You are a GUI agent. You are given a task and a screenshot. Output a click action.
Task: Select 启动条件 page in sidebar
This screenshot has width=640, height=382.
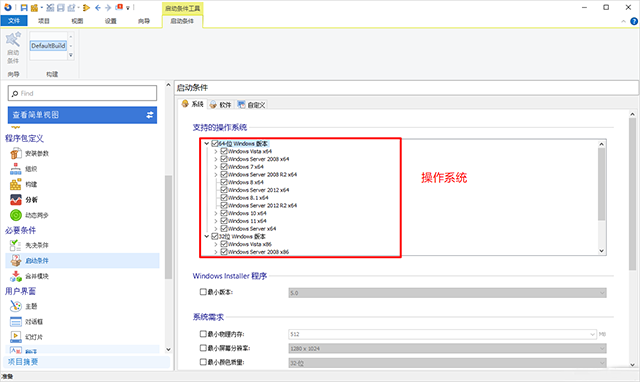click(82, 260)
